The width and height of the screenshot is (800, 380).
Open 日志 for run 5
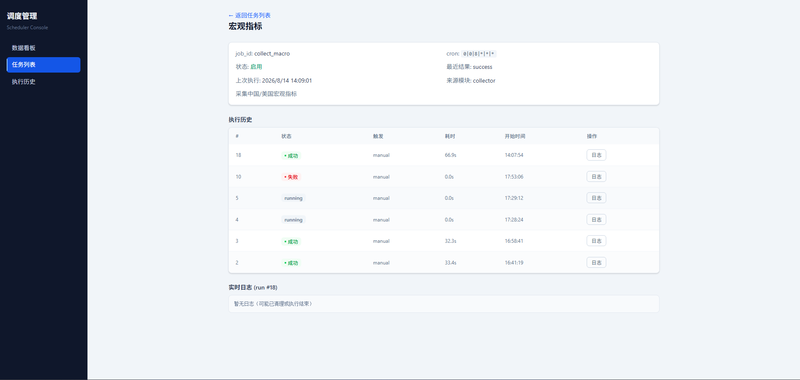click(596, 198)
